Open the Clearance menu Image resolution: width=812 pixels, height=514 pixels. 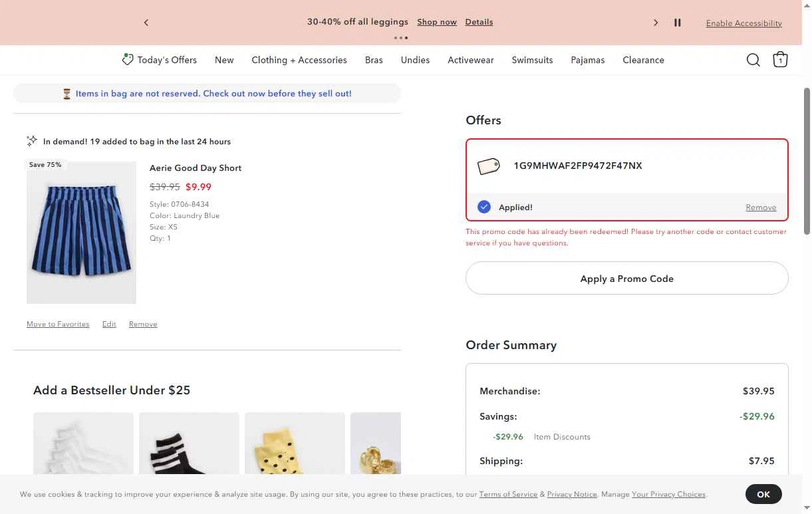tap(643, 60)
